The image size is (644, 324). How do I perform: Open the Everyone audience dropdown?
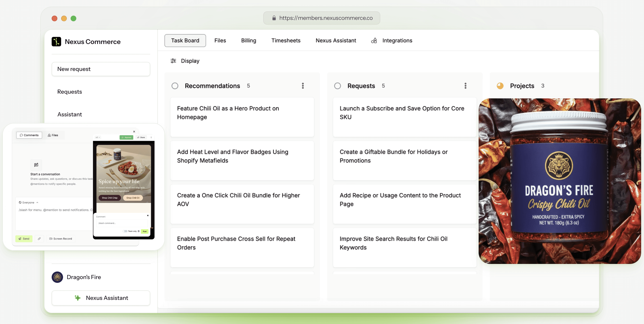click(x=28, y=202)
